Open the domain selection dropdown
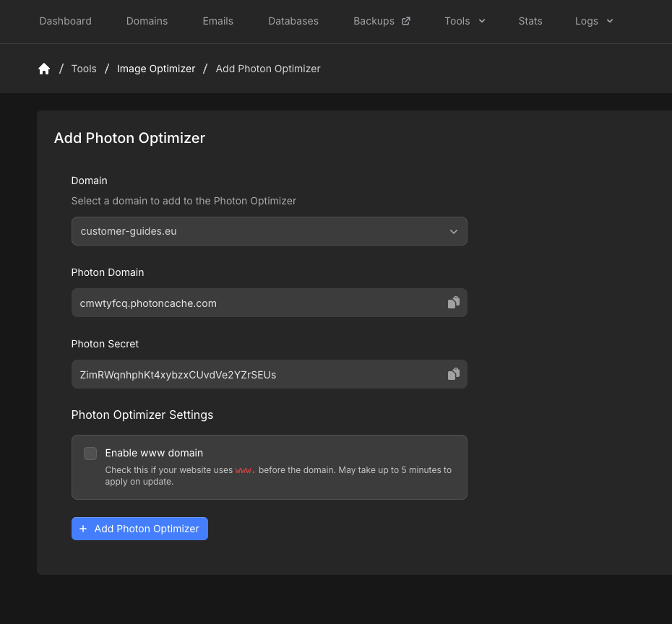672x624 pixels. point(269,231)
